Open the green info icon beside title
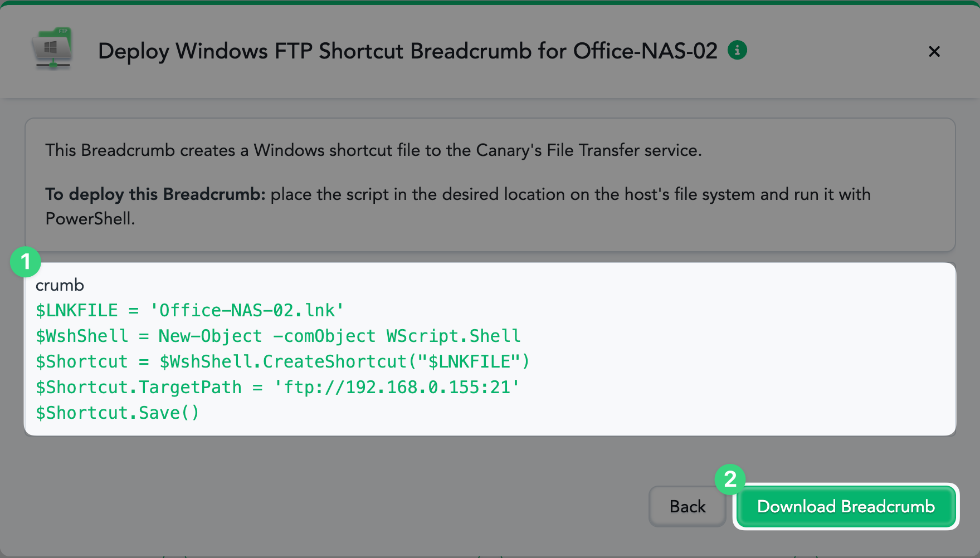 click(737, 50)
